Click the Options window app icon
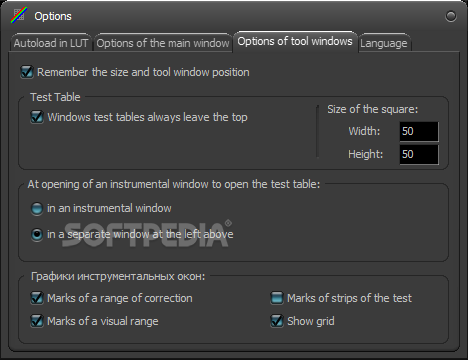This screenshot has width=468, height=360. tap(19, 15)
